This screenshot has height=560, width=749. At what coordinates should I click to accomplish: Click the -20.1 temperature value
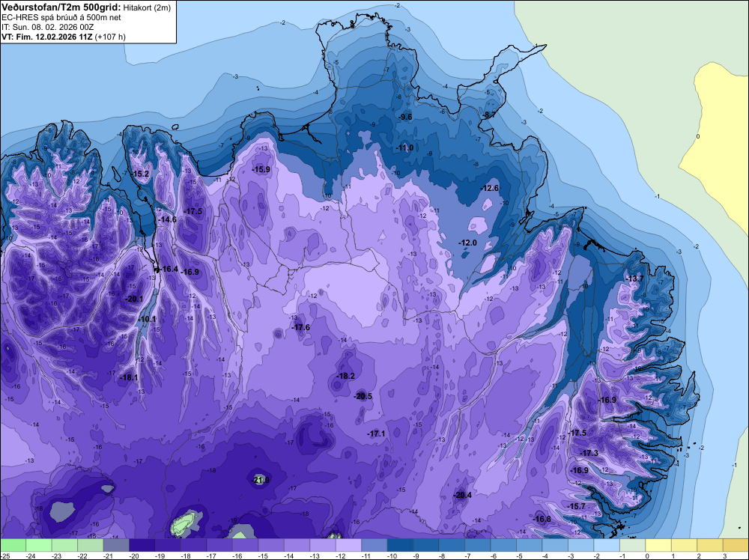pos(134,299)
